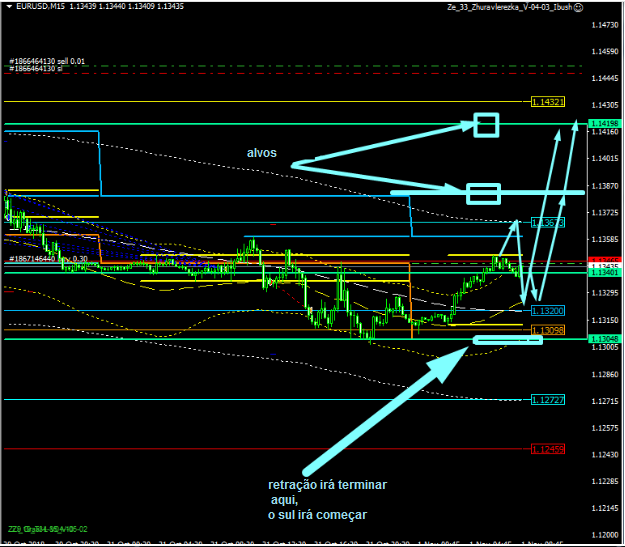Image resolution: width=625 pixels, height=547 pixels.
Task: Click the green 1.13048 price marker
Action: (x=603, y=340)
